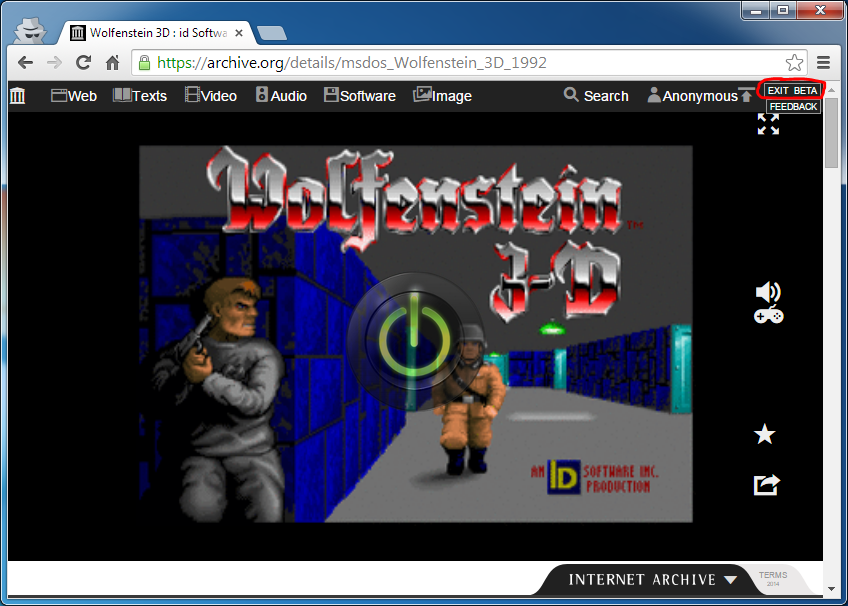Open the Image section
Image resolution: width=848 pixels, height=606 pixels.
pos(442,96)
